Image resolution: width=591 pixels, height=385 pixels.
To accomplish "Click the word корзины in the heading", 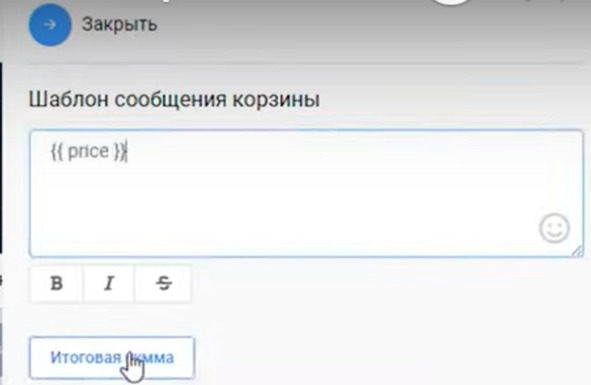I will pyautogui.click(x=276, y=100).
